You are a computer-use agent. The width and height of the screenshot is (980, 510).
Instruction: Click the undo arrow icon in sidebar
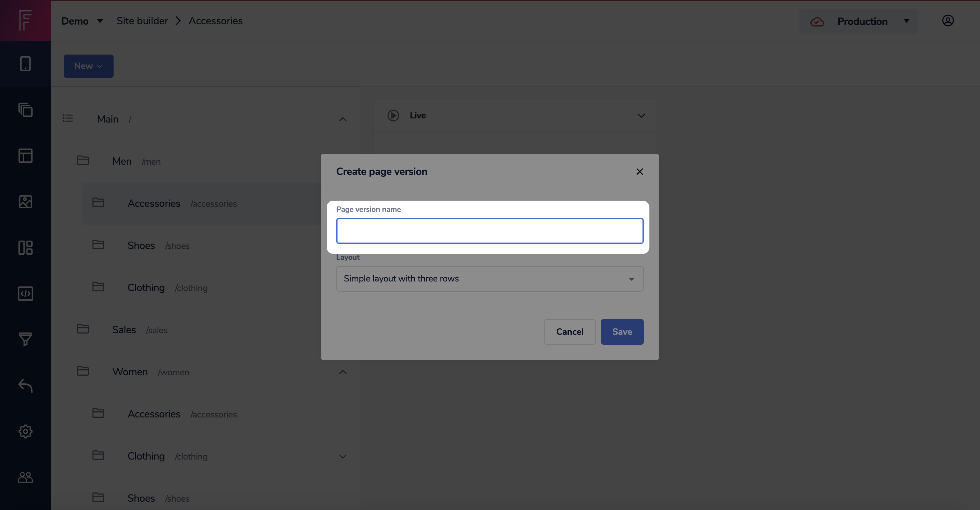[26, 386]
